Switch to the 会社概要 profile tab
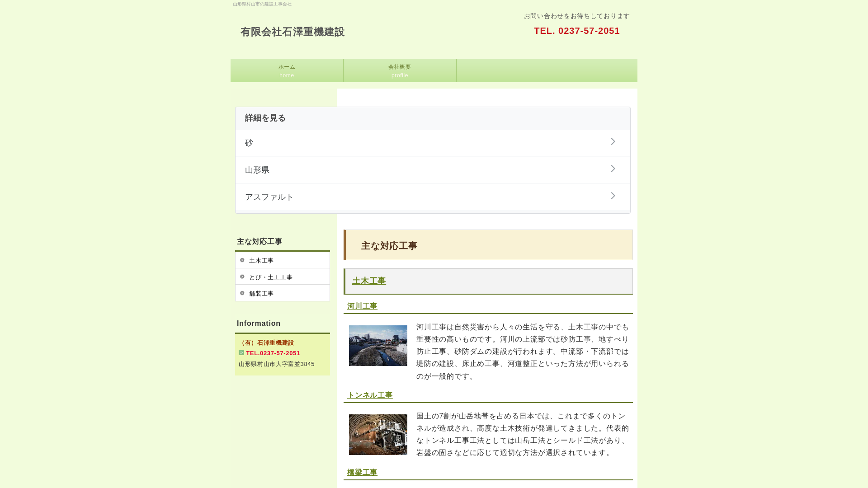The width and height of the screenshot is (868, 488). click(400, 70)
